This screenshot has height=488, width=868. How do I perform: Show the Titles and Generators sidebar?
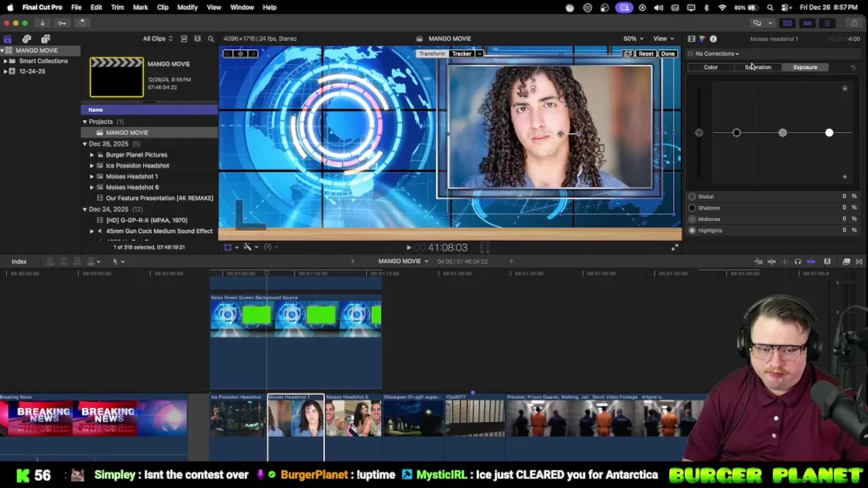click(45, 39)
